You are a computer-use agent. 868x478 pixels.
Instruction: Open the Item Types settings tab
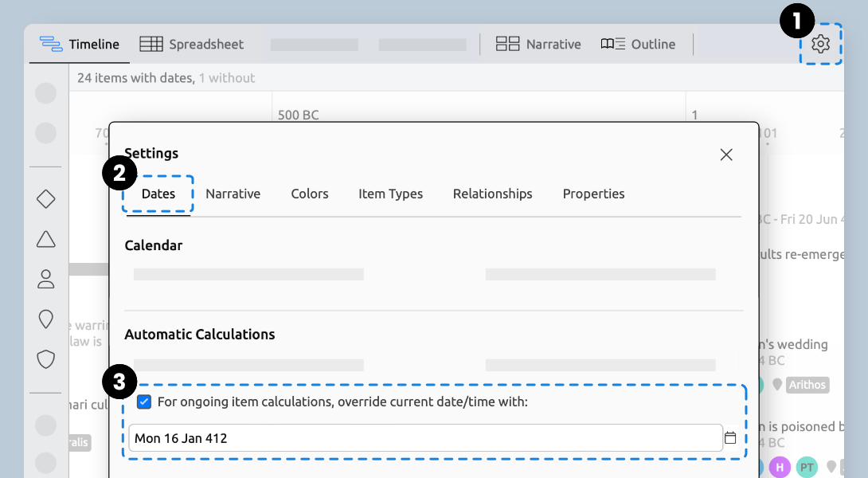tap(390, 194)
